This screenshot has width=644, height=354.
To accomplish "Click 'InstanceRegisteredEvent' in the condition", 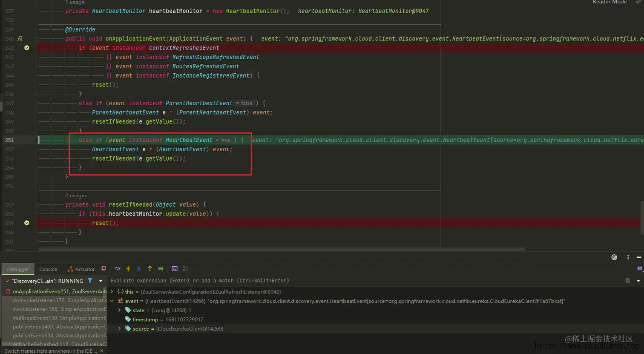I will pyautogui.click(x=211, y=75).
